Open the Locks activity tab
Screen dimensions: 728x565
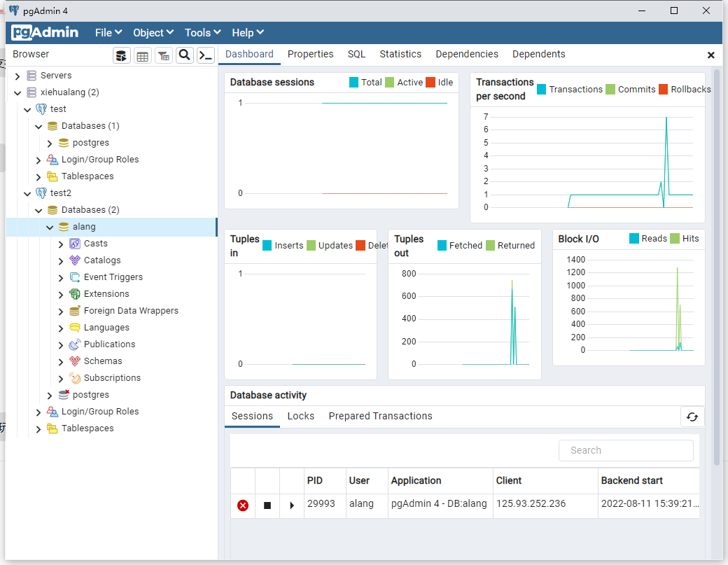tap(301, 416)
